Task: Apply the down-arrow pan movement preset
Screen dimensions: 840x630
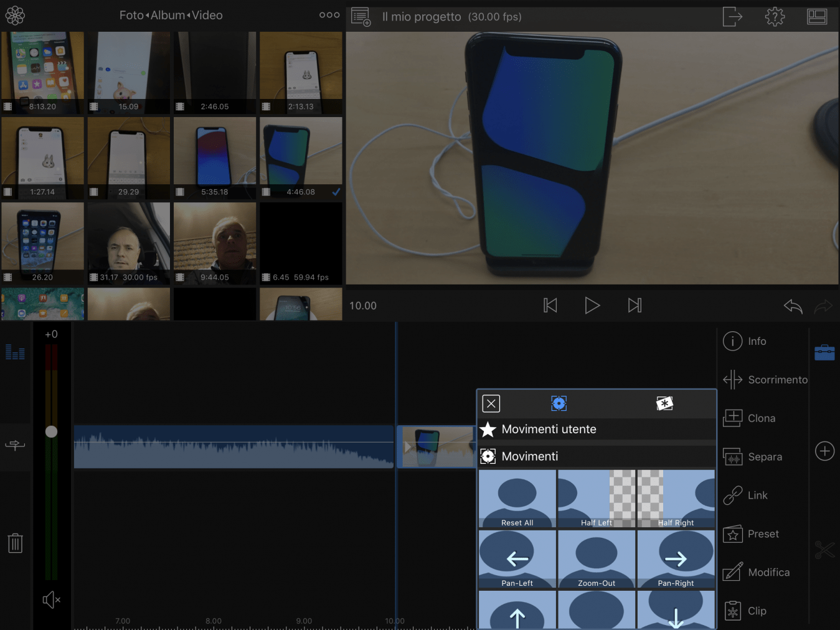Action: pyautogui.click(x=676, y=609)
